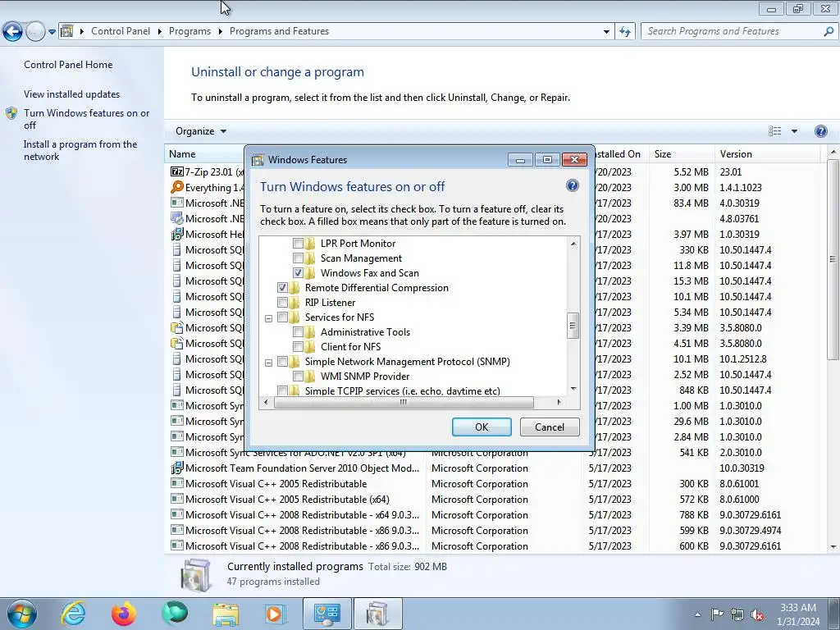Uncheck Windows Fax and Scan
This screenshot has width=840, height=630.
click(x=298, y=272)
